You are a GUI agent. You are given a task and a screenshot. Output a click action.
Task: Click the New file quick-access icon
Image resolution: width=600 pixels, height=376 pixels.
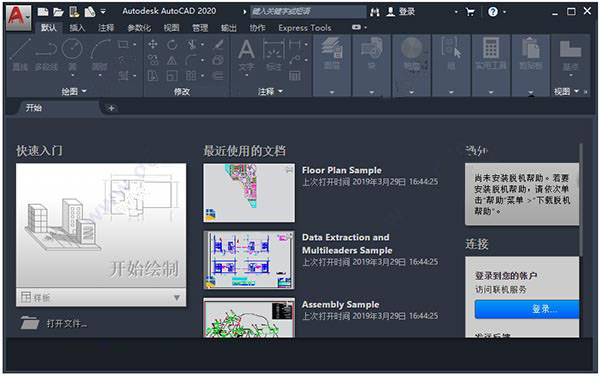pyautogui.click(x=43, y=12)
